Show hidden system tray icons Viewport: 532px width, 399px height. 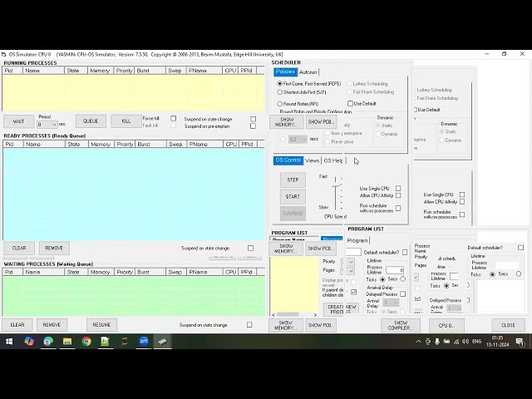click(x=418, y=342)
